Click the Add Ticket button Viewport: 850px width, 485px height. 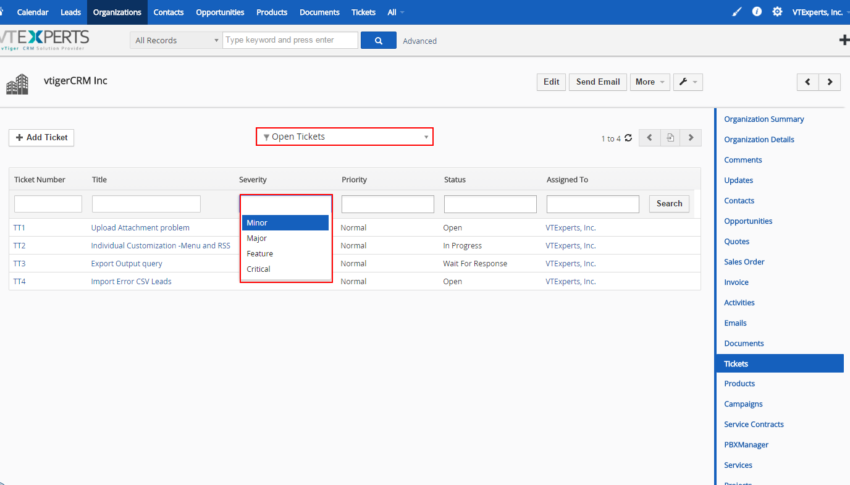(41, 138)
